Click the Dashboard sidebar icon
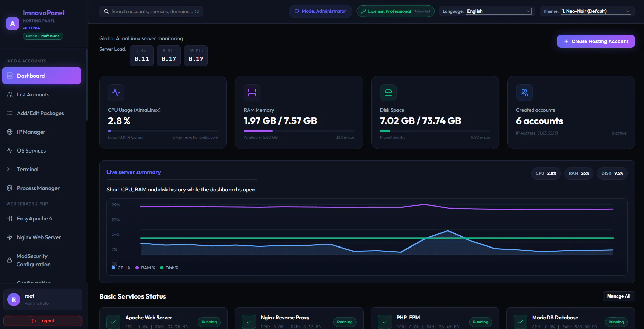This screenshot has width=644, height=329. tap(10, 76)
